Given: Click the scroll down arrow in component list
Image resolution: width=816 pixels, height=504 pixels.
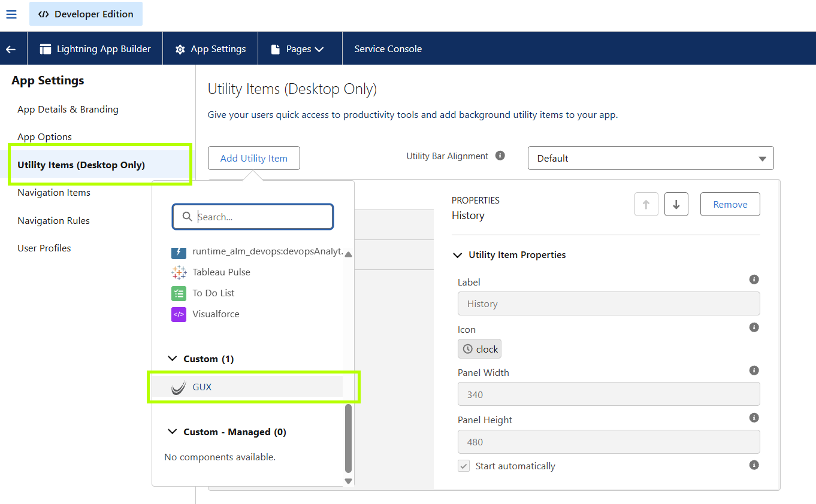Looking at the screenshot, I should pyautogui.click(x=349, y=481).
